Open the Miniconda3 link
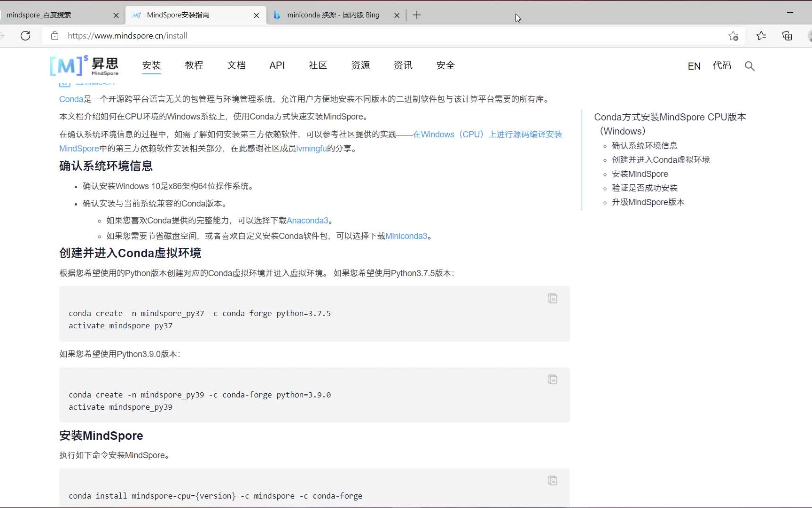Viewport: 812px width, 508px height. pyautogui.click(x=406, y=236)
